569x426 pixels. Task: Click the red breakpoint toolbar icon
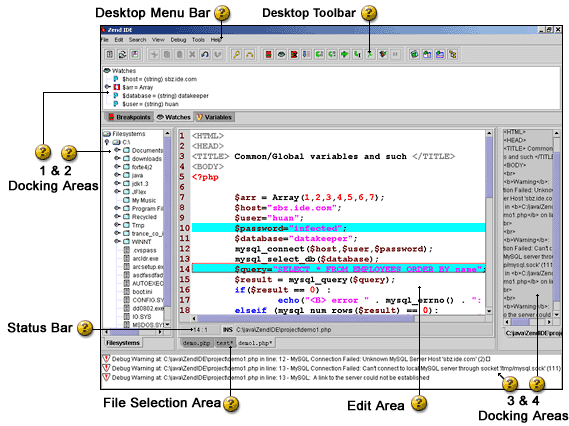point(269,54)
